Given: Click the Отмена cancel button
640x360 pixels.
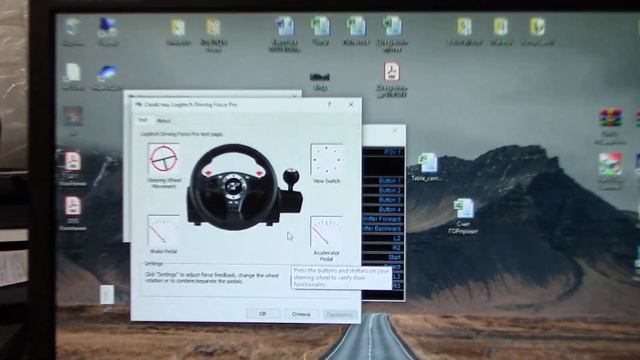Looking at the screenshot, I should click(x=301, y=314).
